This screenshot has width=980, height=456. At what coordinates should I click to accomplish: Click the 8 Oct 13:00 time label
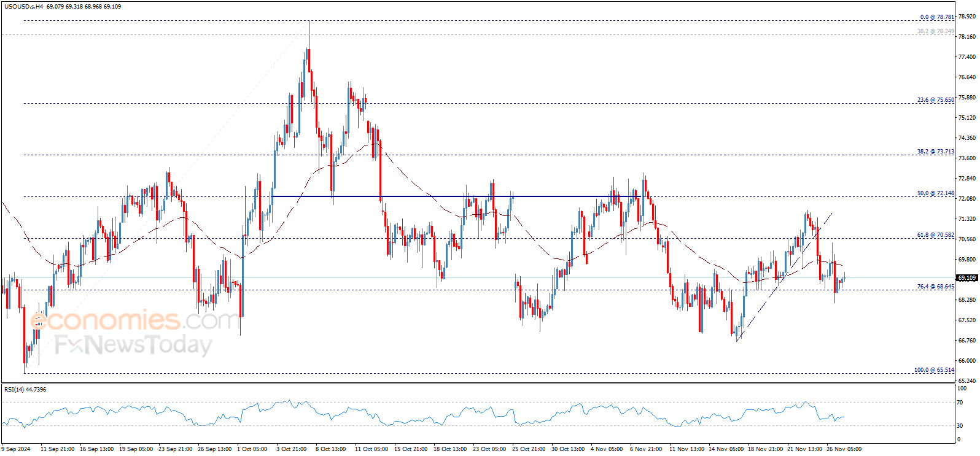pos(330,449)
